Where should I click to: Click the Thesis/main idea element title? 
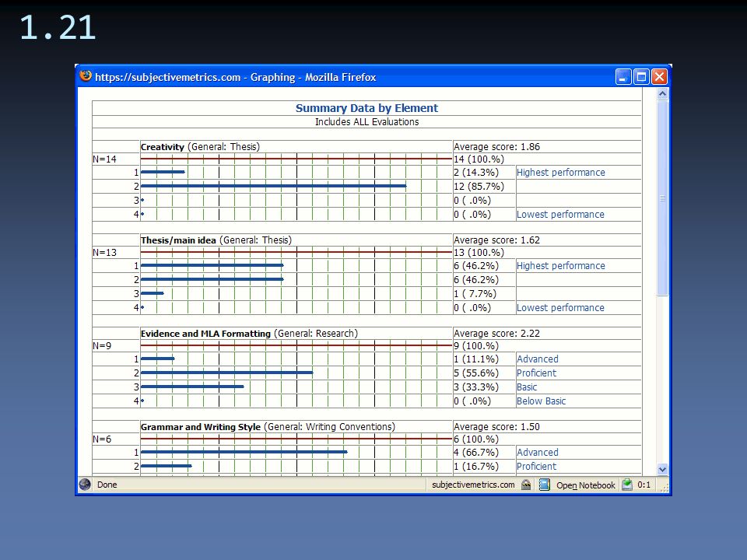[x=178, y=240]
